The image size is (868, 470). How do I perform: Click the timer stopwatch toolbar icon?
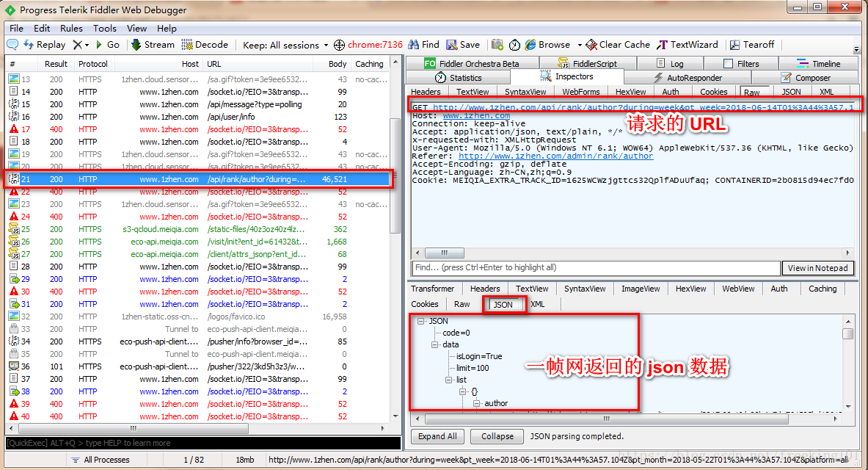tap(514, 44)
